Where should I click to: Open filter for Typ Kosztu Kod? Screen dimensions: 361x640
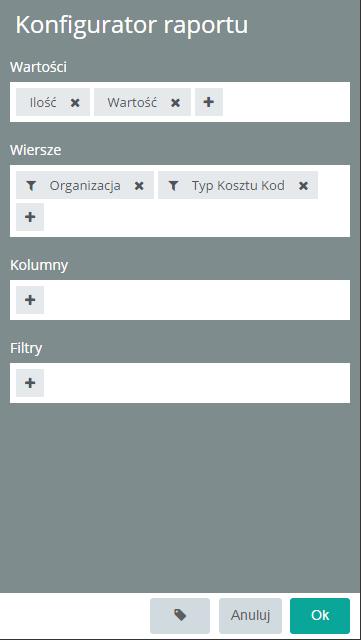point(174,186)
